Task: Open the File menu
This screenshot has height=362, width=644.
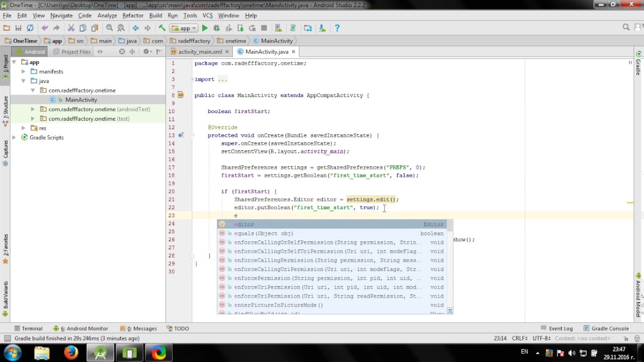Action: click(7, 16)
